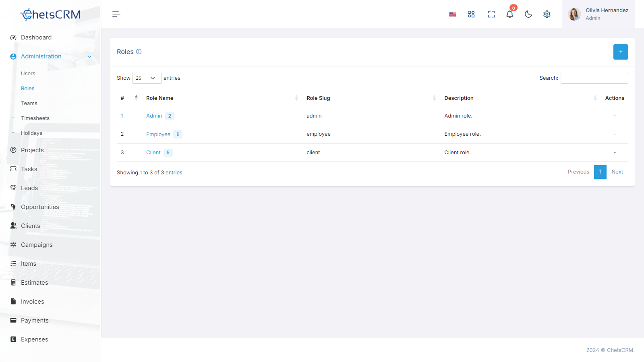The width and height of the screenshot is (644, 362).
Task: Sort by Role Name column
Action: click(222, 98)
